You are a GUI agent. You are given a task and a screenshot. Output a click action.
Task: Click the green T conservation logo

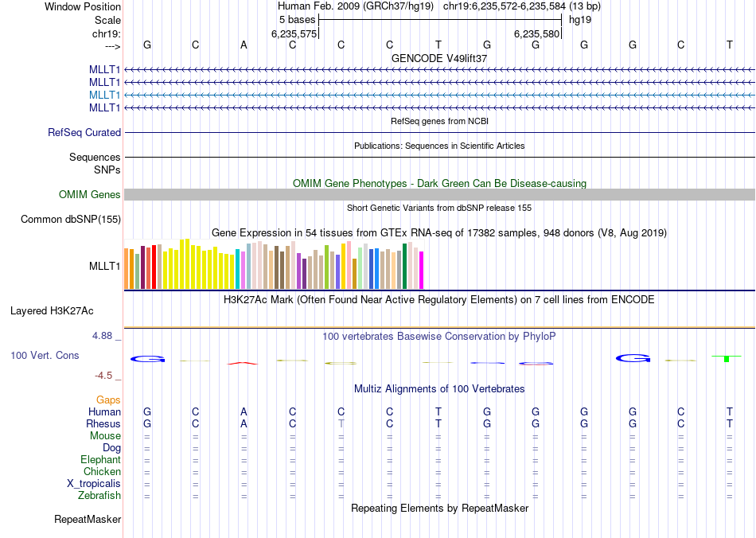(x=727, y=358)
